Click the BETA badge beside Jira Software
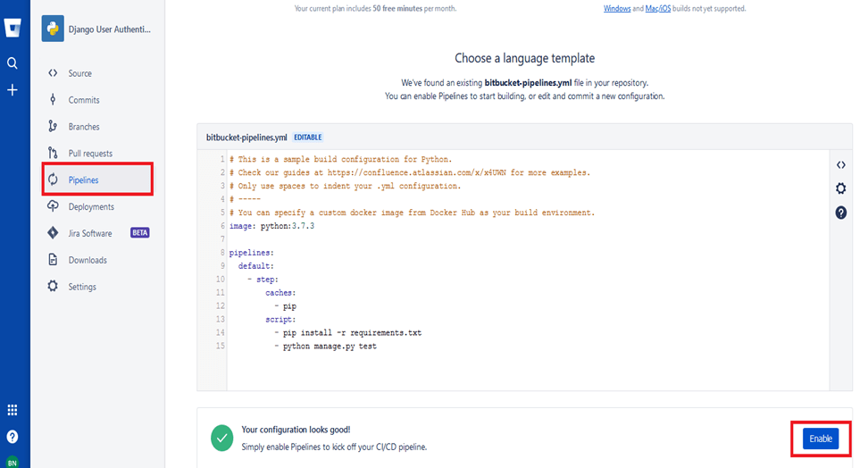The height and width of the screenshot is (468, 868). 139,232
